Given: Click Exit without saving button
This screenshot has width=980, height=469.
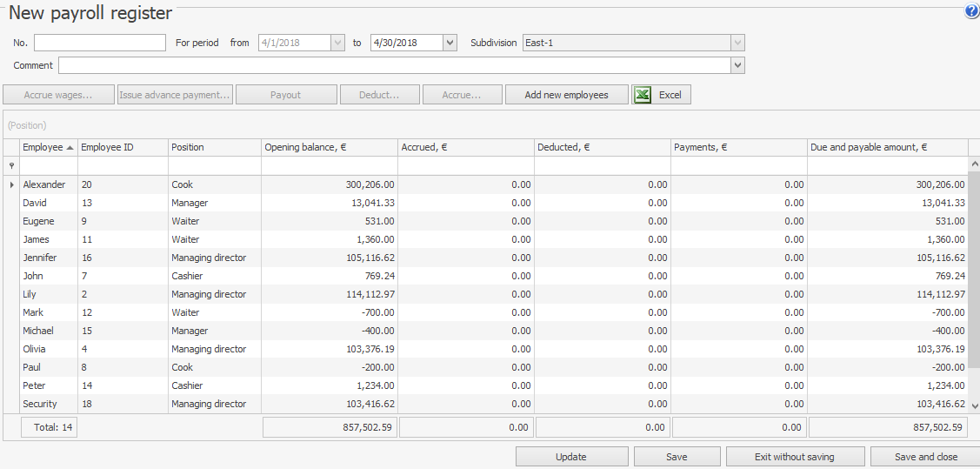Looking at the screenshot, I should click(795, 457).
